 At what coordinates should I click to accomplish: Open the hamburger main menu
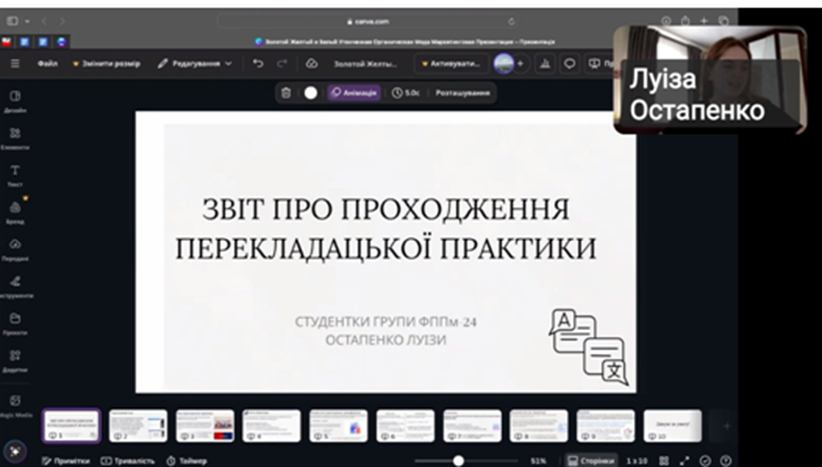(x=14, y=63)
